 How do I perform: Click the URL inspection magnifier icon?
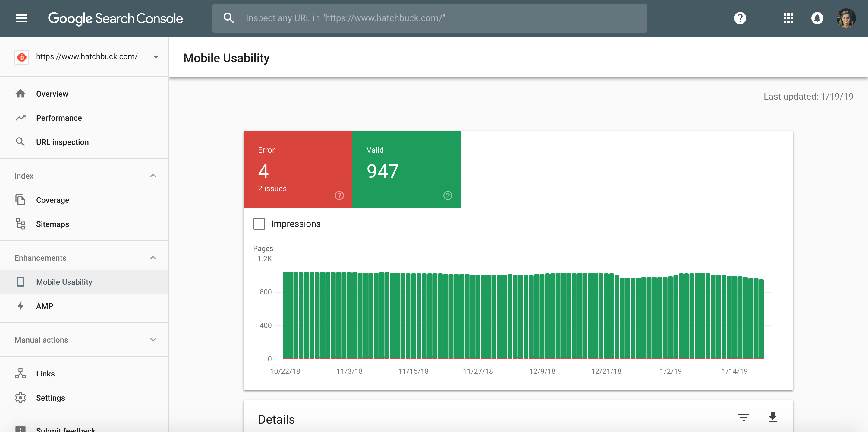pos(20,142)
